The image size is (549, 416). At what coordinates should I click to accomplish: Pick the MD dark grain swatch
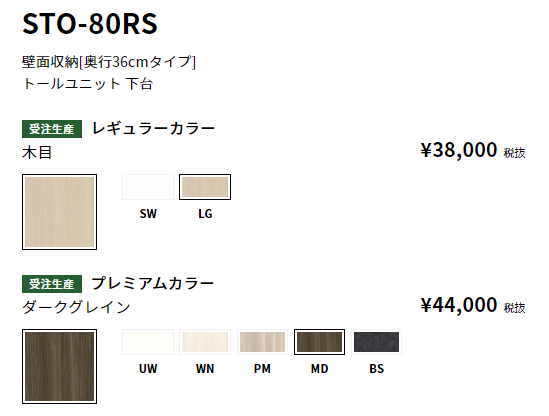[319, 342]
